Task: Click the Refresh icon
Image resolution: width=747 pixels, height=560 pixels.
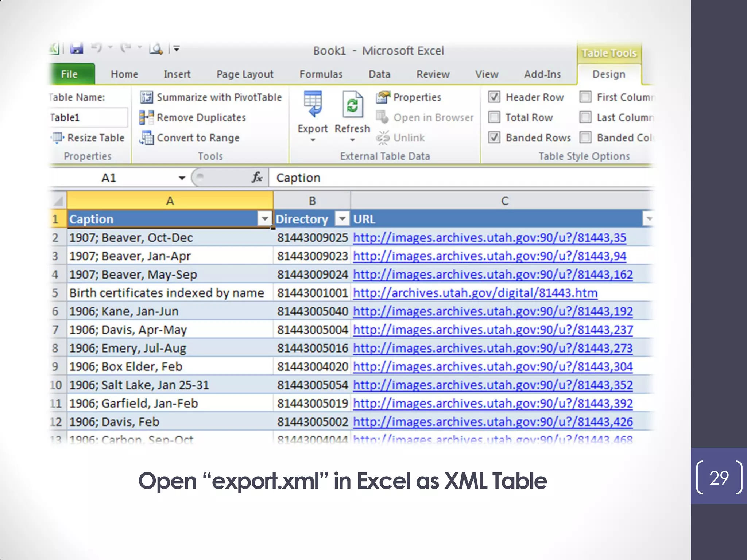Action: pyautogui.click(x=352, y=104)
